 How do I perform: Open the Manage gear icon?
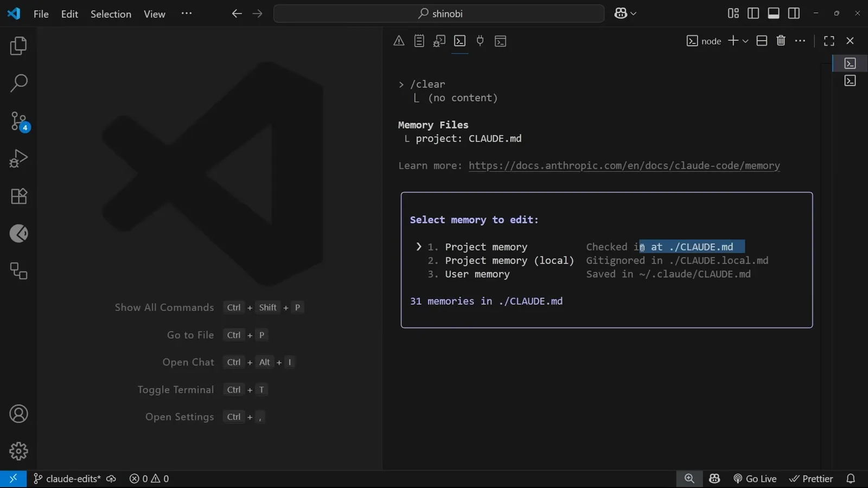(x=18, y=451)
